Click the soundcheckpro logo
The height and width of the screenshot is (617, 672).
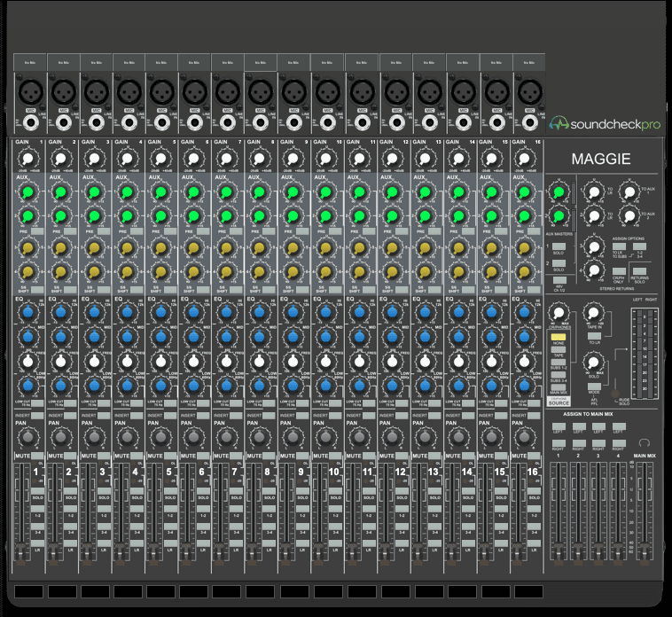(606, 124)
